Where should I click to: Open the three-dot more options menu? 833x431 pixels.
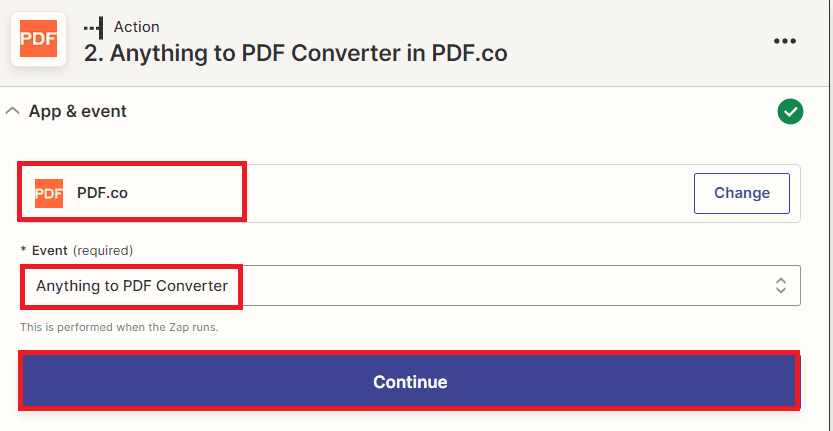click(x=785, y=41)
